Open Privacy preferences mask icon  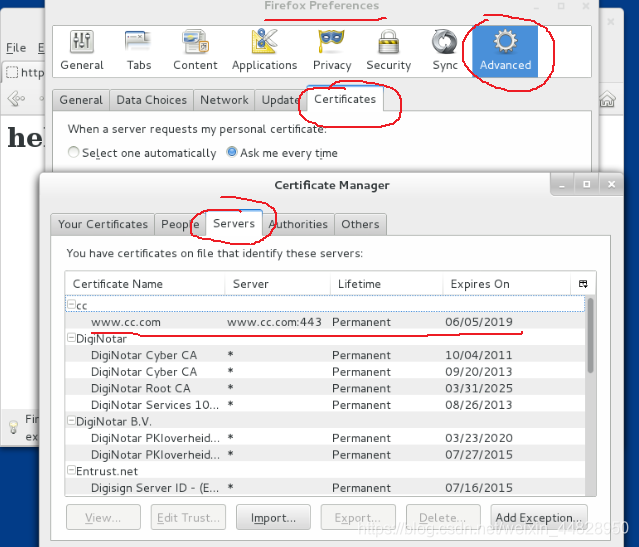tap(332, 42)
